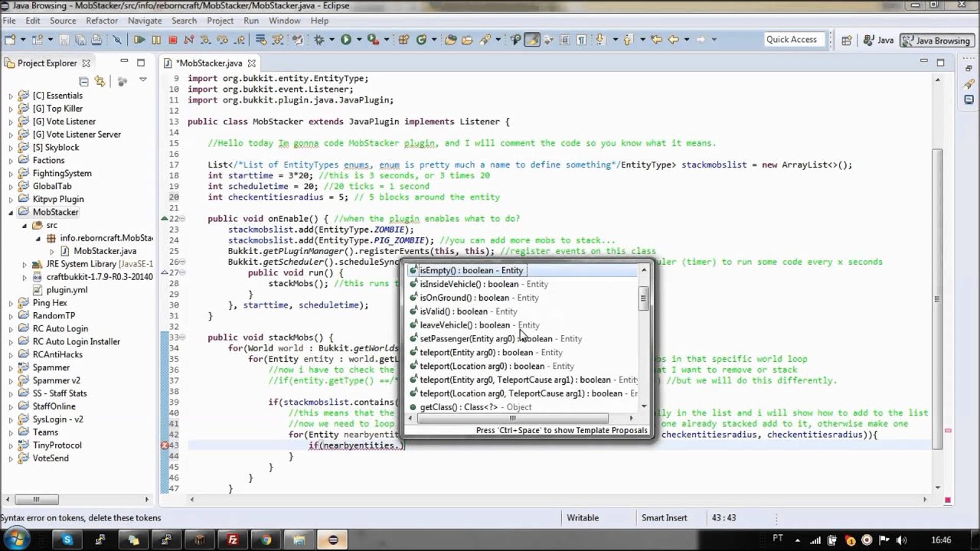Collapse the MobStacker project node
The height and width of the screenshot is (551, 980).
pos(11,213)
